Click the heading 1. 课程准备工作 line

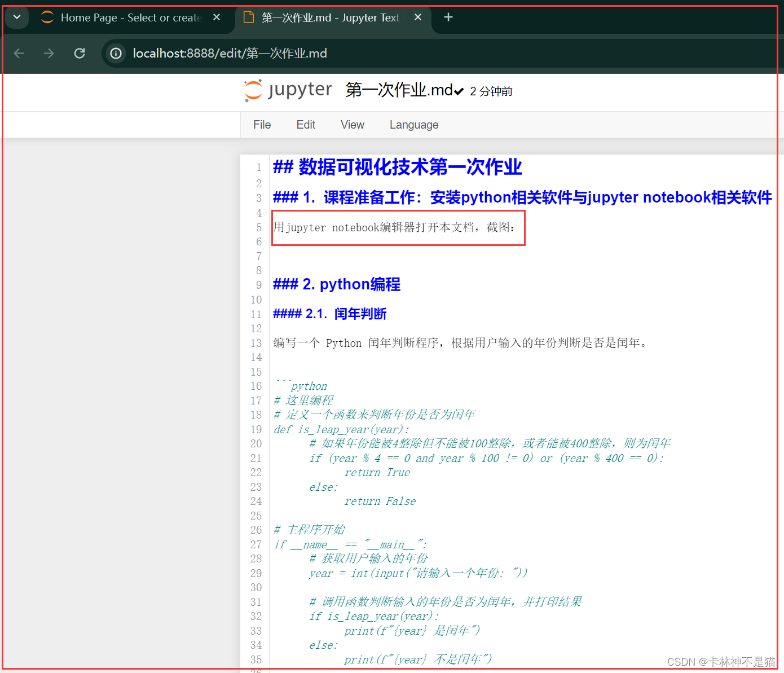[x=522, y=197]
